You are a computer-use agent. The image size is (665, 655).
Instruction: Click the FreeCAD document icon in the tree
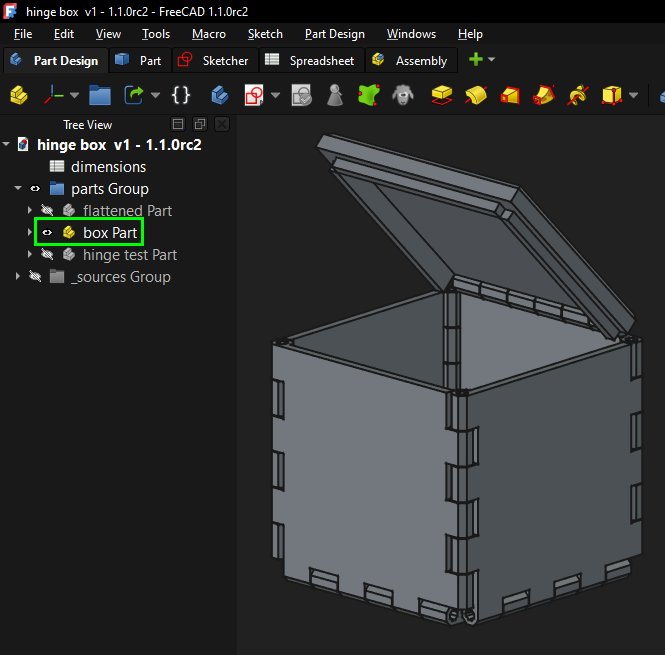[23, 144]
